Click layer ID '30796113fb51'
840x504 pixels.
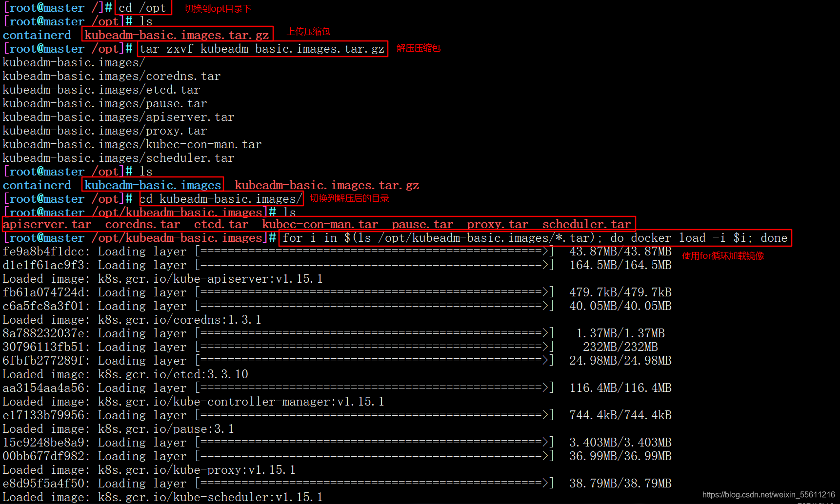pyautogui.click(x=43, y=347)
